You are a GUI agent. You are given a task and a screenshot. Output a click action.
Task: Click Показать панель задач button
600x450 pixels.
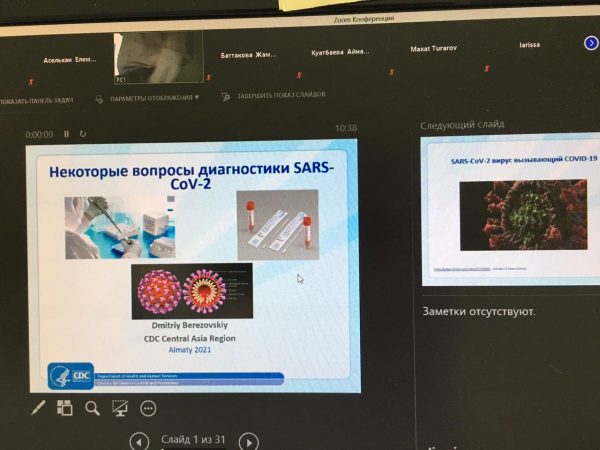coord(38,100)
